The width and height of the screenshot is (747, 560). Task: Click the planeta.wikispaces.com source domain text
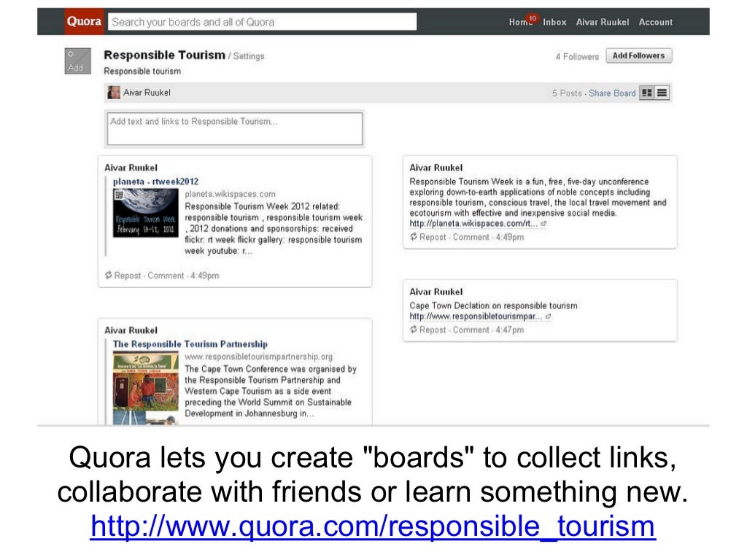[x=230, y=194]
